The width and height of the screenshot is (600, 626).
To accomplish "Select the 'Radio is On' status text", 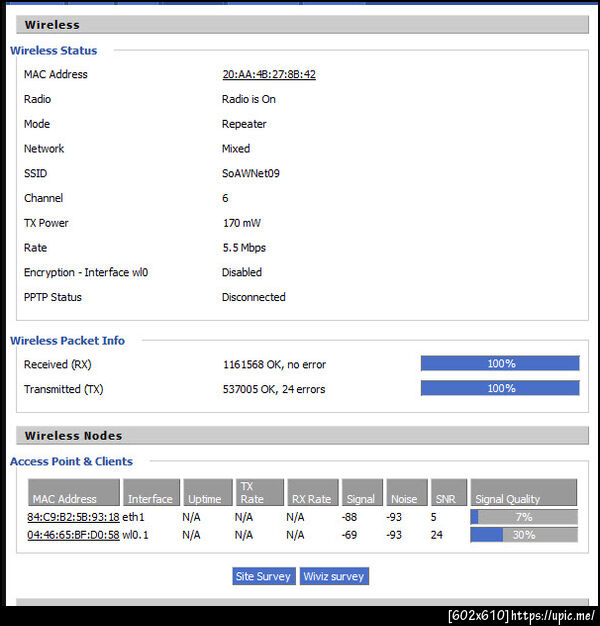I will [249, 99].
